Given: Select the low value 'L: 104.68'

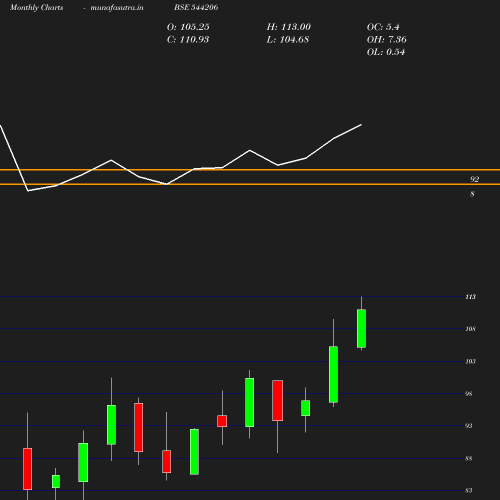Looking at the screenshot, I should (288, 40).
